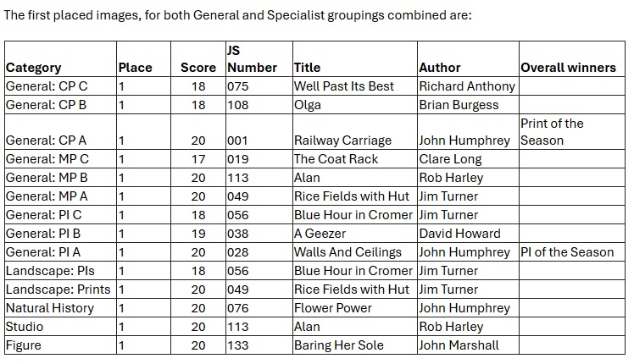Image resolution: width=634 pixels, height=364 pixels.
Task: Click the 'Natural History' category cell
Action: 49,308
